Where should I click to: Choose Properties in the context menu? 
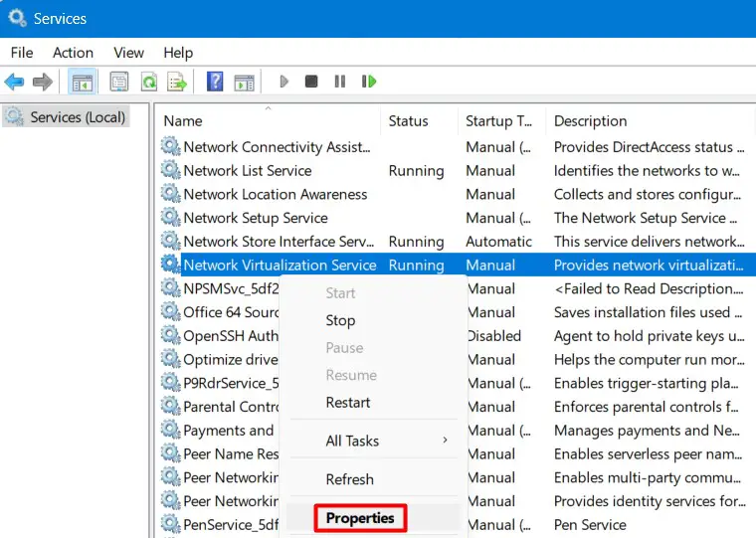pos(360,518)
